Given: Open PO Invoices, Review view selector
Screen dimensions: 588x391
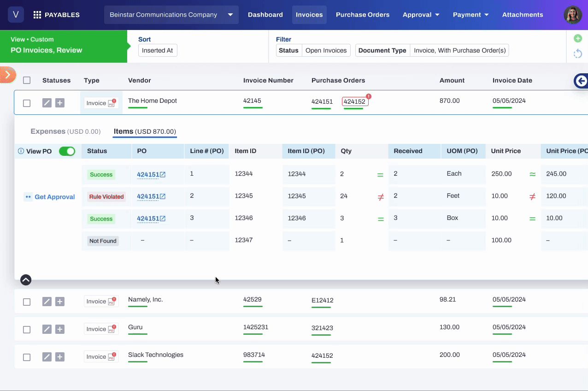Looking at the screenshot, I should click(64, 46).
